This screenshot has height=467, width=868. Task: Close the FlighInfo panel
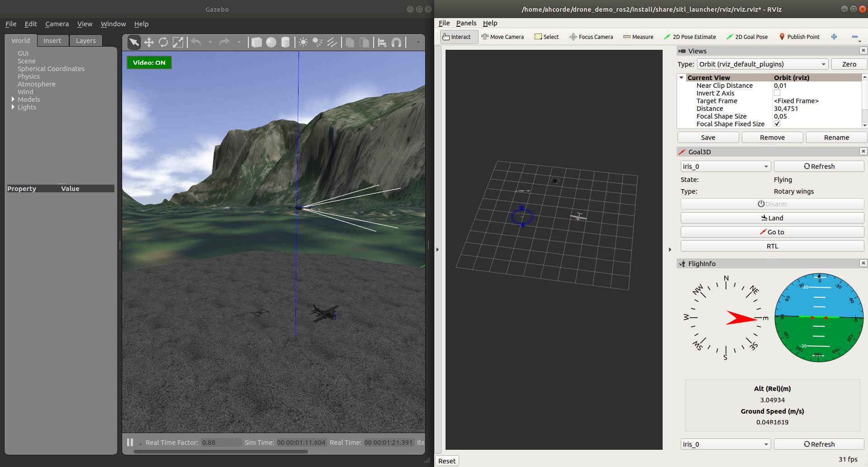pos(863,263)
